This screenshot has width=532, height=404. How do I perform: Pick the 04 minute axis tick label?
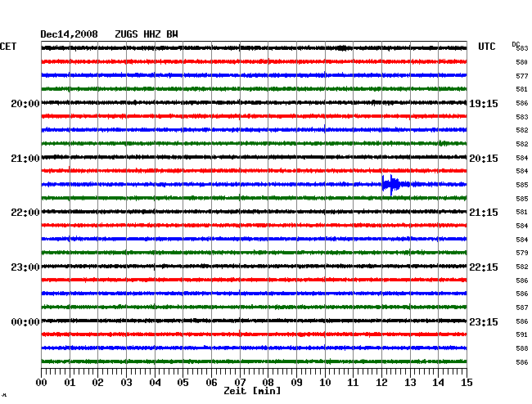(155, 382)
